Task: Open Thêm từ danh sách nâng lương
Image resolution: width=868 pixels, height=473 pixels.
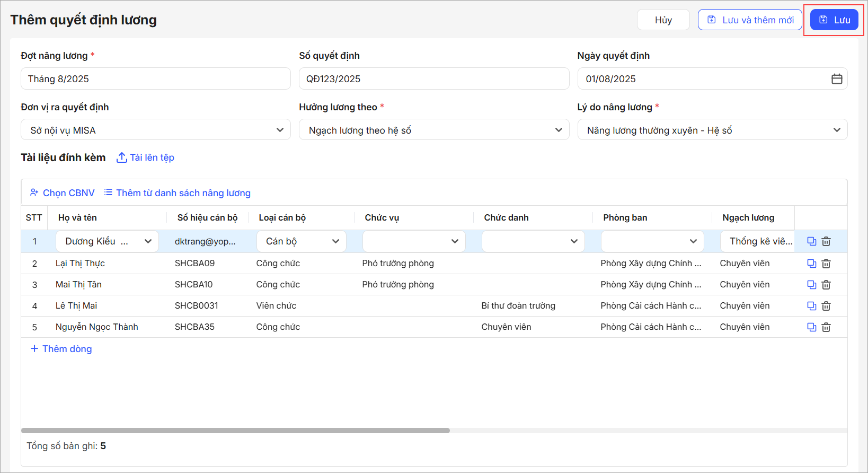Action: (178, 193)
